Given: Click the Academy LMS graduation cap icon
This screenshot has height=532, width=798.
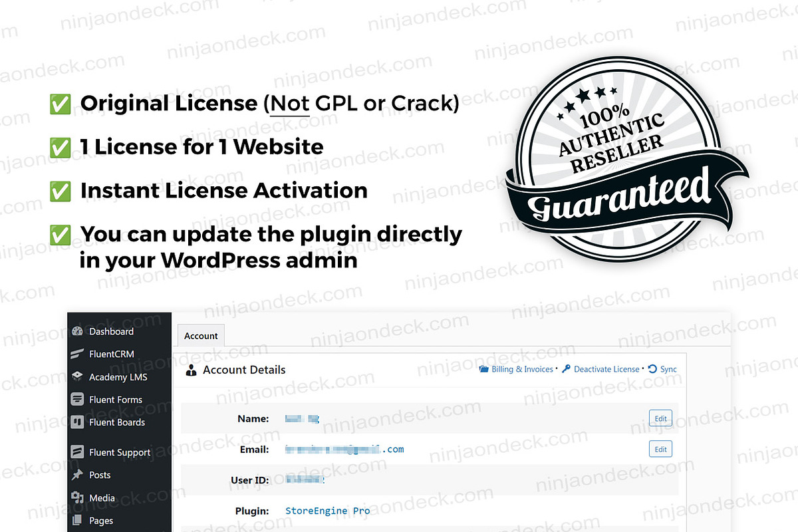Looking at the screenshot, I should (77, 376).
